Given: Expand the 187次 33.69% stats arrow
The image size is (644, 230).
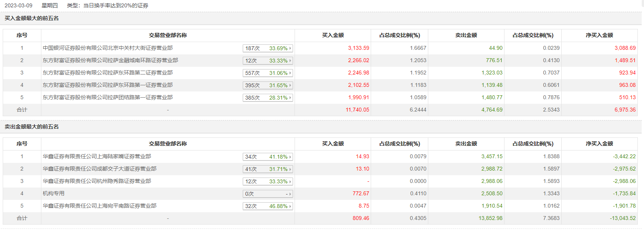Looking at the screenshot, I should click(x=290, y=48).
